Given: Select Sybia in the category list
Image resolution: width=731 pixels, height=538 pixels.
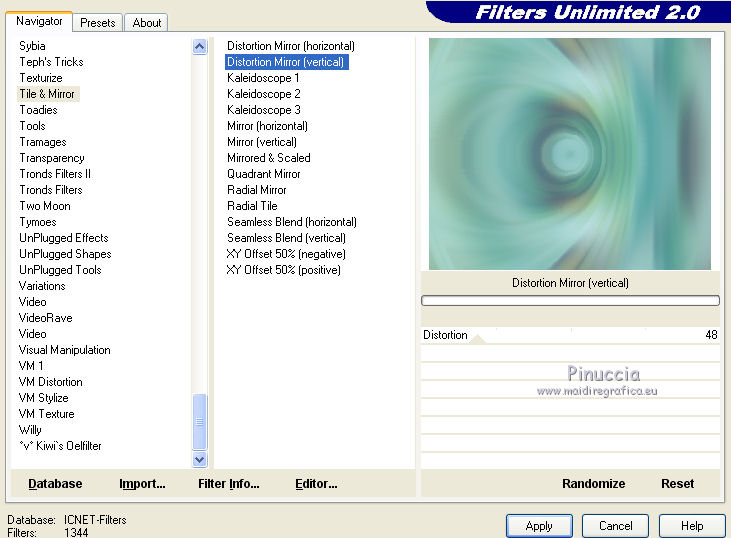Looking at the screenshot, I should coord(32,46).
